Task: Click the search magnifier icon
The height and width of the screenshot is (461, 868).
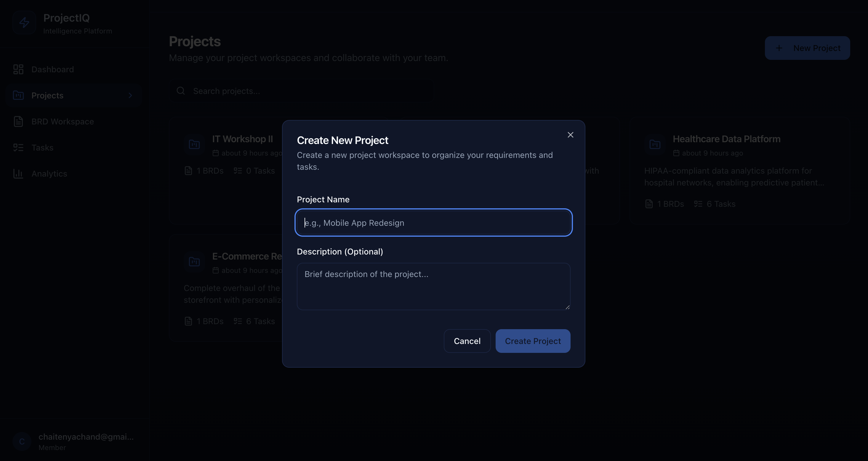Action: 181,91
